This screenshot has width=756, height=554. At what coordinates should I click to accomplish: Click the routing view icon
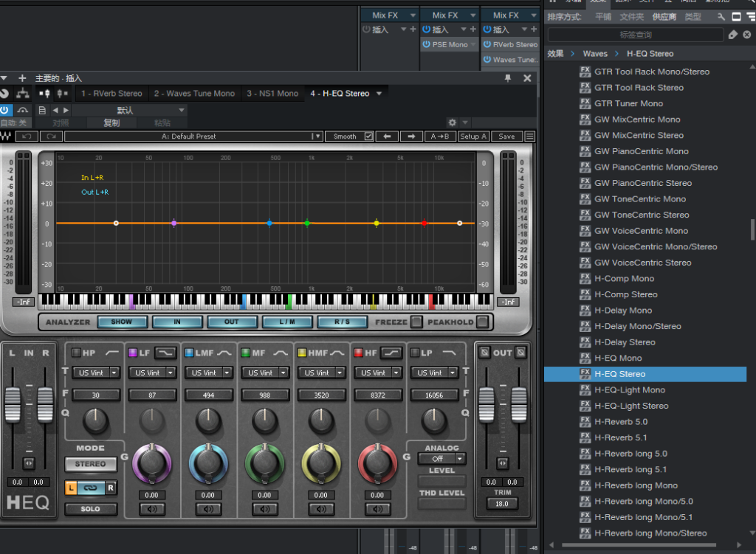(23, 93)
